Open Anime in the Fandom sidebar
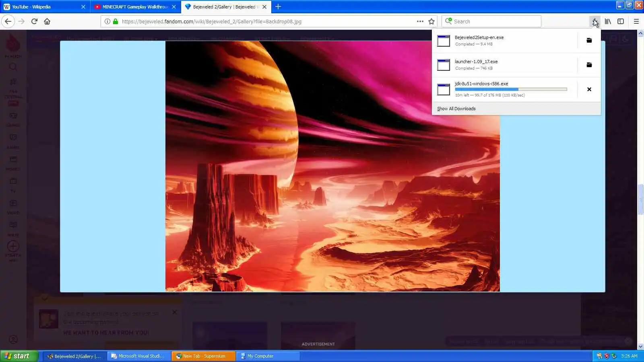Image resolution: width=644 pixels, height=362 pixels. point(13,141)
